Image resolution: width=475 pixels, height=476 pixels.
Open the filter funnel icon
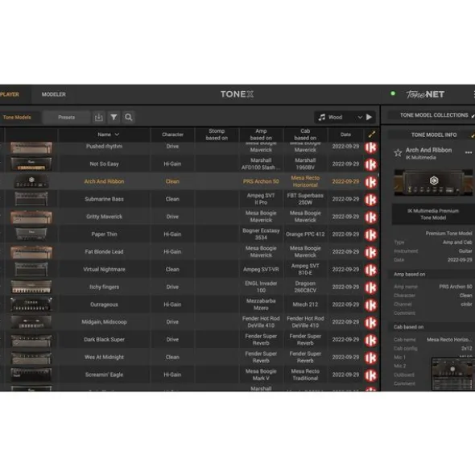coord(114,117)
